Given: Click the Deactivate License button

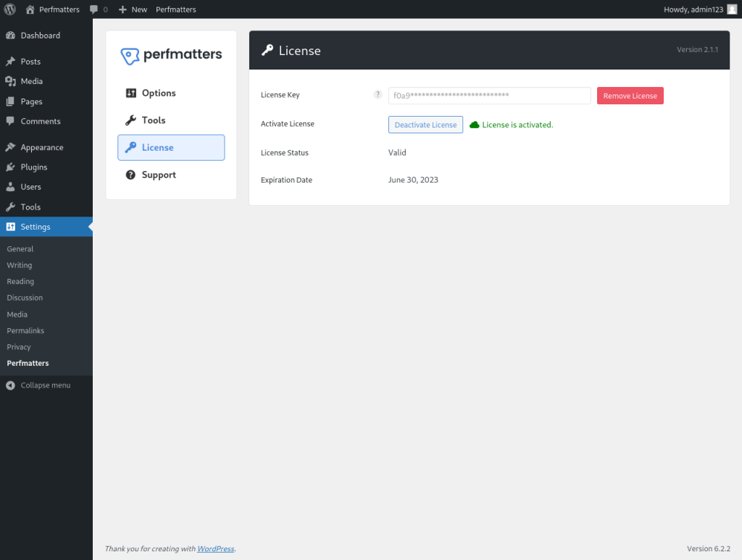Looking at the screenshot, I should pyautogui.click(x=425, y=125).
